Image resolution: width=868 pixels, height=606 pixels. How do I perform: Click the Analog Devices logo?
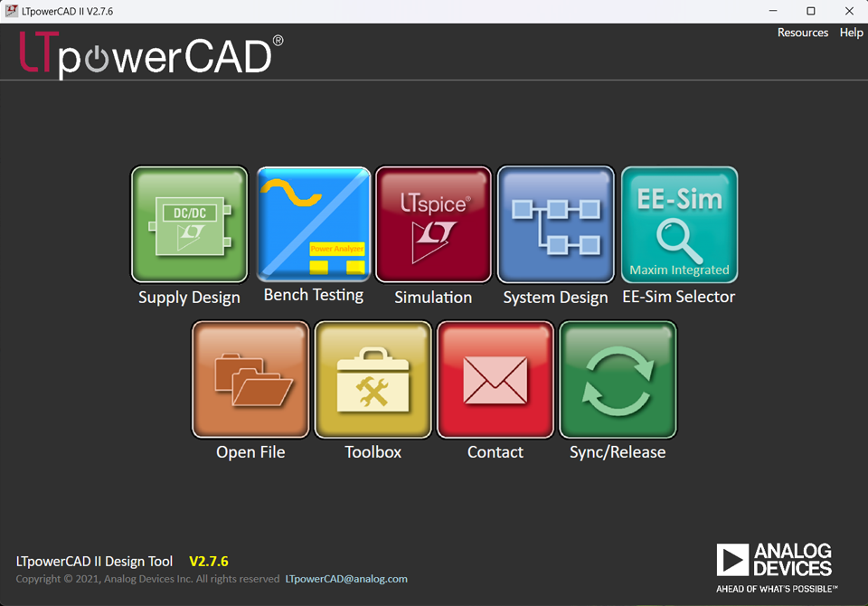coord(775,566)
